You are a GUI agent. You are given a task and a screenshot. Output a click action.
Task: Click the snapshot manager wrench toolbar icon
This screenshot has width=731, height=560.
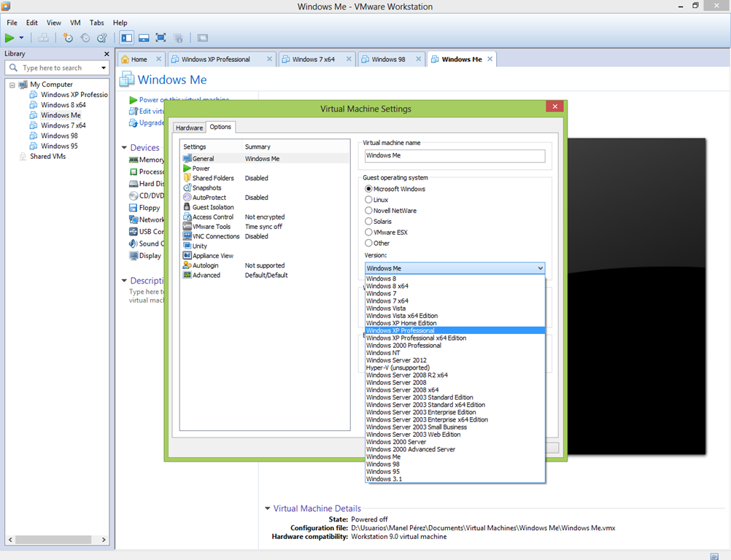coord(102,38)
